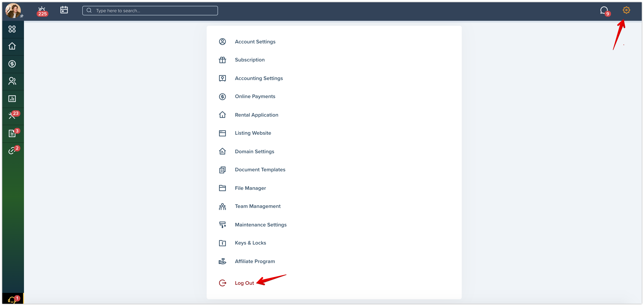Open Rental Application settings
The width and height of the screenshot is (644, 306).
click(256, 115)
